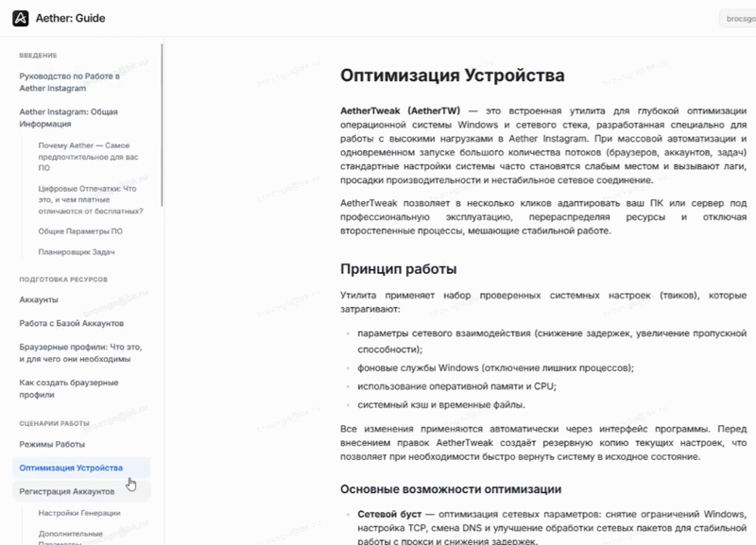Click the Принцип работы heading
This screenshot has height=545, width=756.
(398, 269)
